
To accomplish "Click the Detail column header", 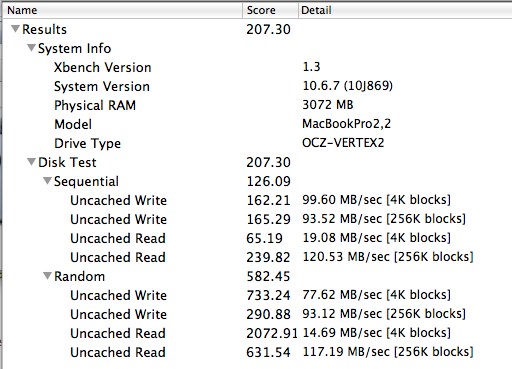I will 405,10.
